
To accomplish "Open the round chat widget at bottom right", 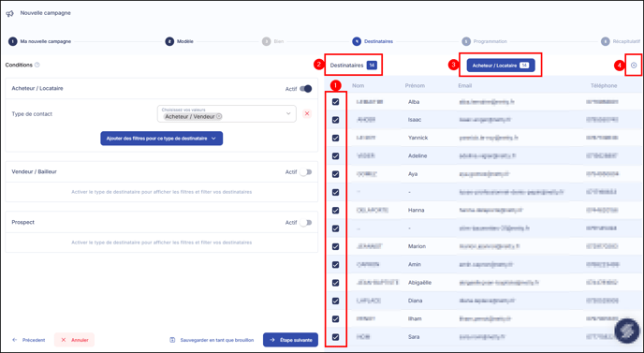I will click(x=627, y=331).
